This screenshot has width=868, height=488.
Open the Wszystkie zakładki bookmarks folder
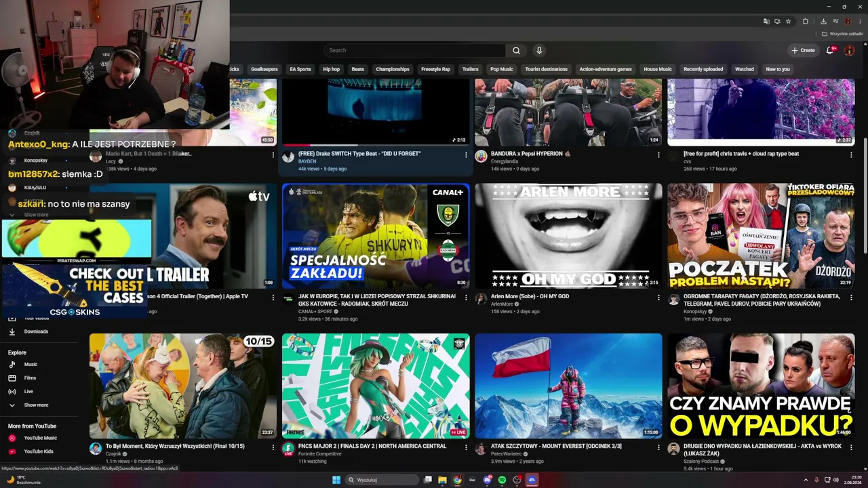pyautogui.click(x=842, y=34)
